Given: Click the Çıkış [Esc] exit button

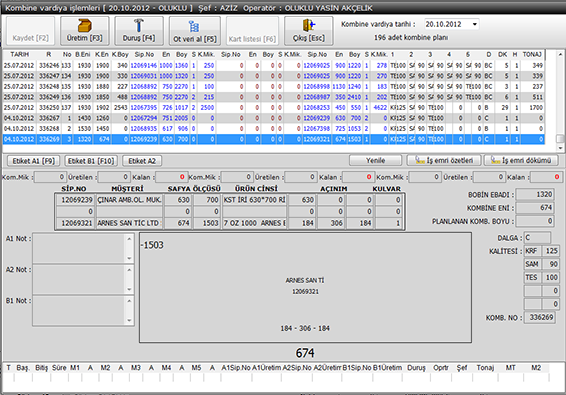Looking at the screenshot, I should 309,31.
